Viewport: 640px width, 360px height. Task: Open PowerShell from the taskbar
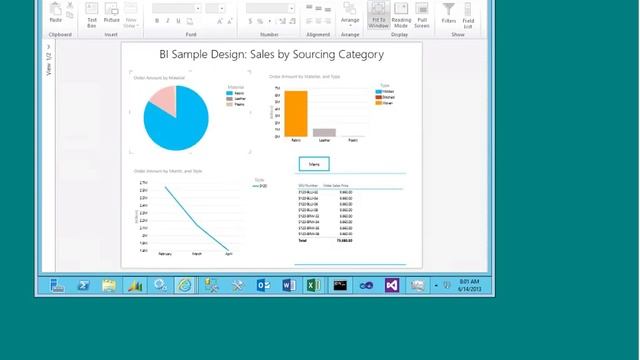tap(84, 285)
